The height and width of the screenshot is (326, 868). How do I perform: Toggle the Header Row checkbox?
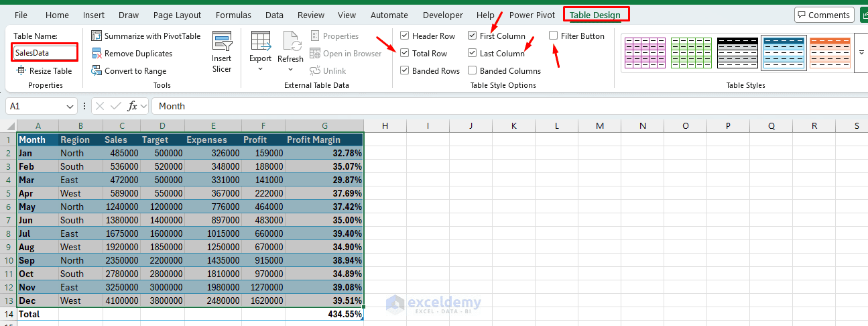click(405, 36)
